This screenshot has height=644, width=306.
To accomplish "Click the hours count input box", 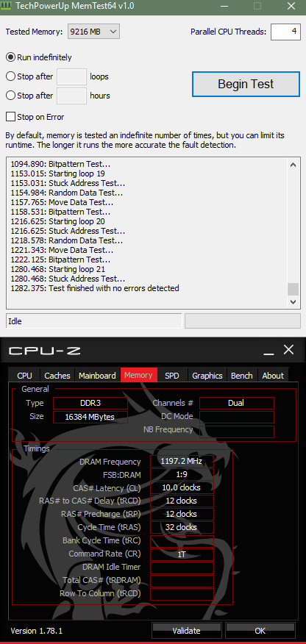I will click(71, 96).
